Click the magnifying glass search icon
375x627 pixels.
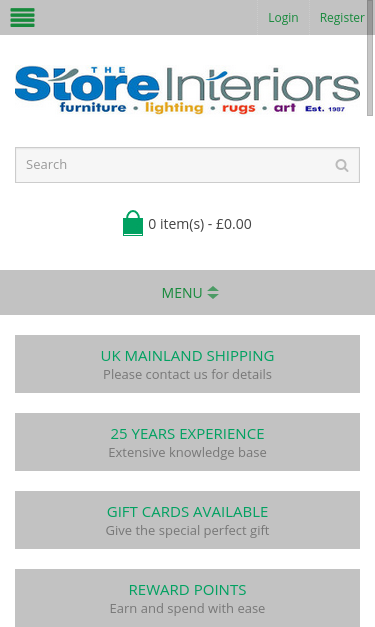tap(342, 165)
